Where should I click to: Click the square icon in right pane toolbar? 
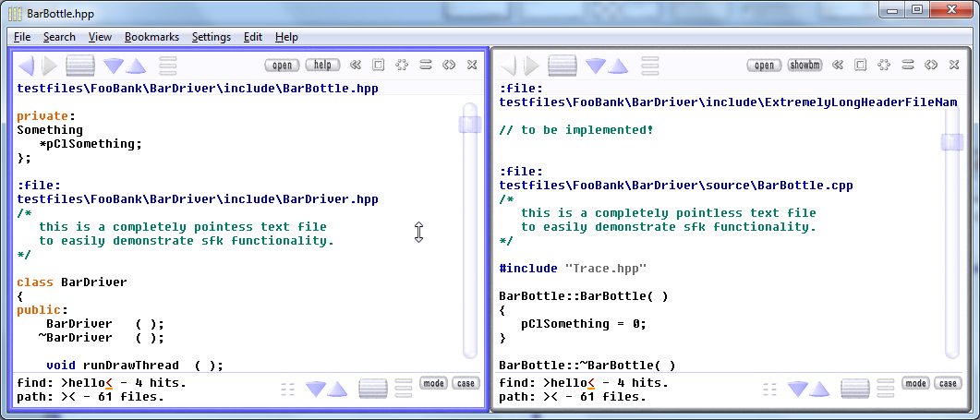point(860,65)
